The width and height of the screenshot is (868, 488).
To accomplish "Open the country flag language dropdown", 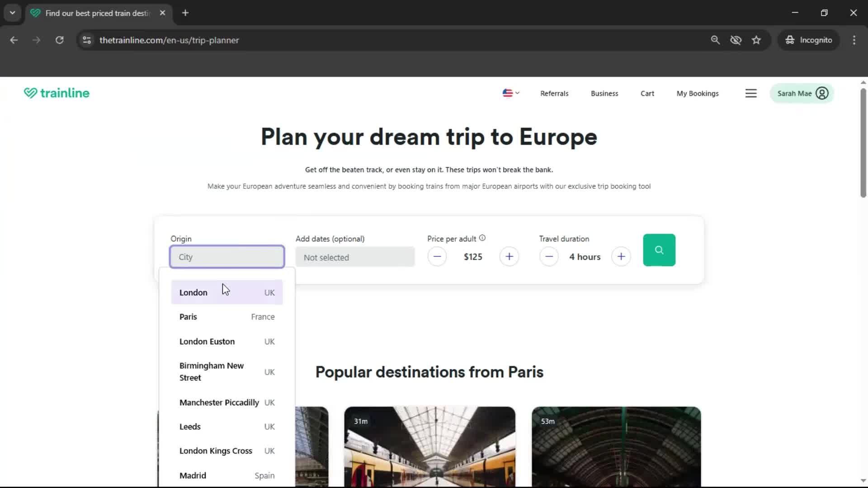I will pyautogui.click(x=510, y=93).
